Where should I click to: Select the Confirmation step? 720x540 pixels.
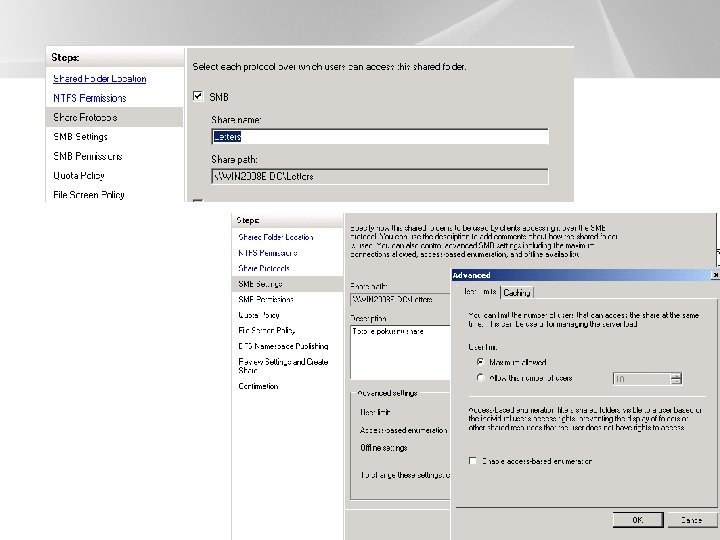point(258,386)
